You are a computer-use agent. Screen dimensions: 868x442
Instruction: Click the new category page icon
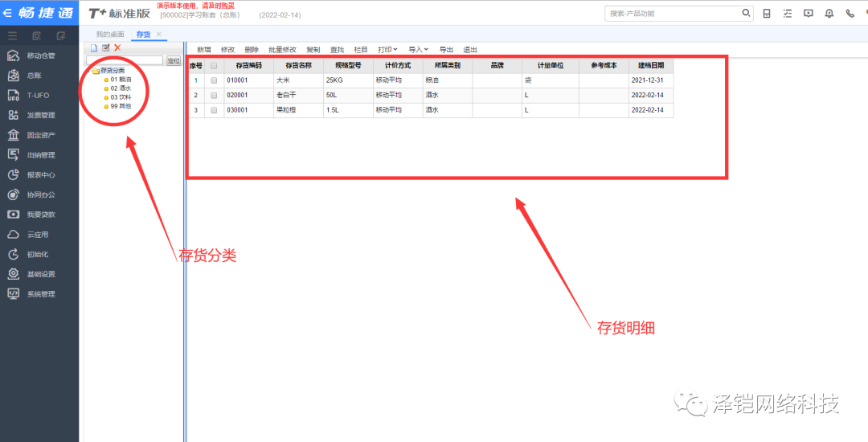pos(93,48)
